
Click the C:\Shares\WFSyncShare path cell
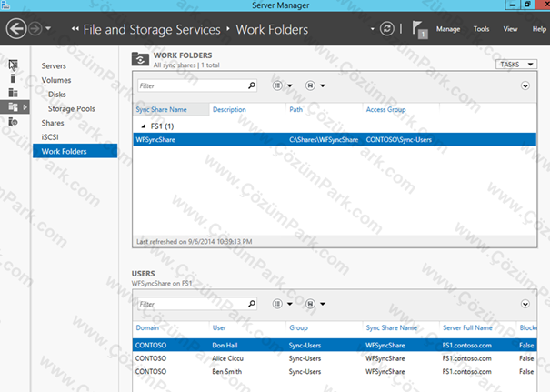(324, 140)
